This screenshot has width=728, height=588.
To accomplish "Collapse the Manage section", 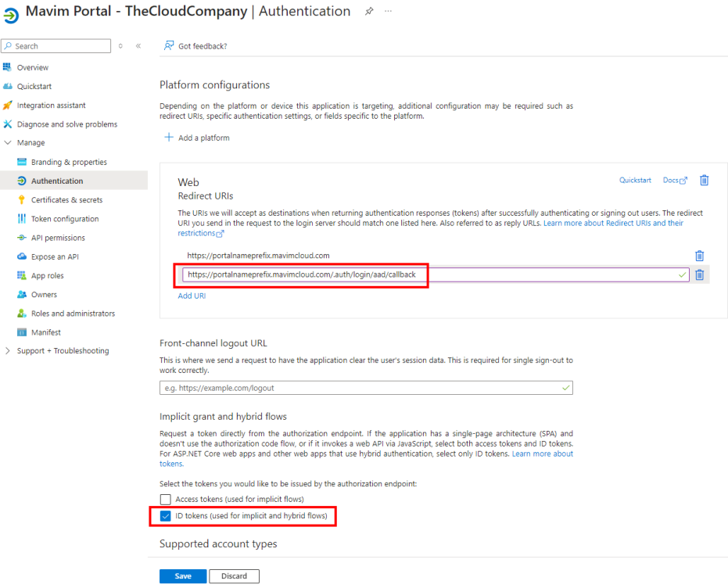I will pyautogui.click(x=8, y=142).
